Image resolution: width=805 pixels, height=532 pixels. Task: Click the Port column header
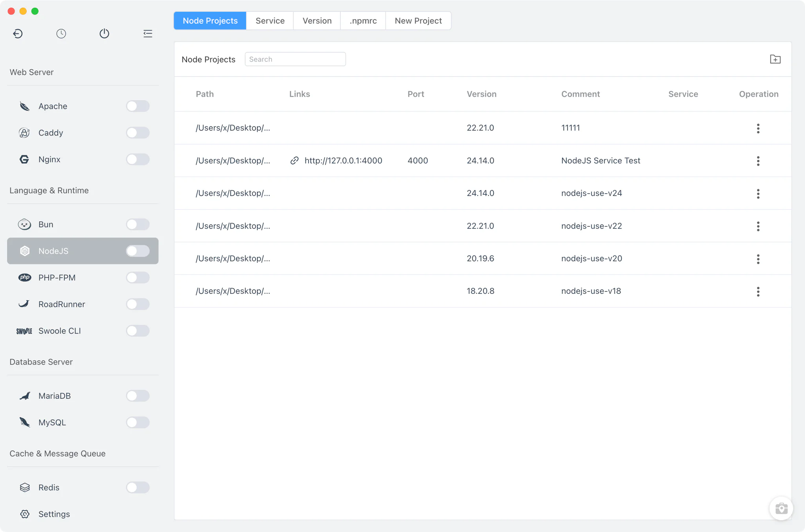point(416,94)
